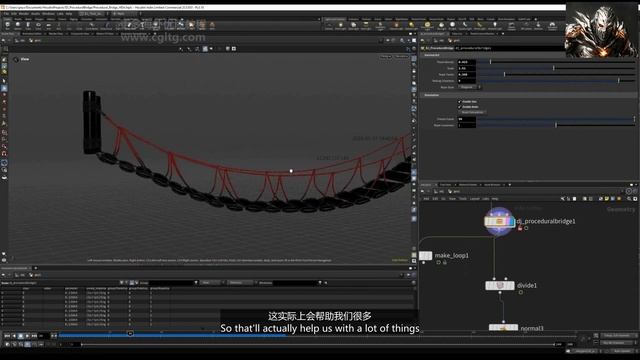Click the Torus shelf tool icon
This screenshot has height=360, width=640.
[x=38, y=25]
